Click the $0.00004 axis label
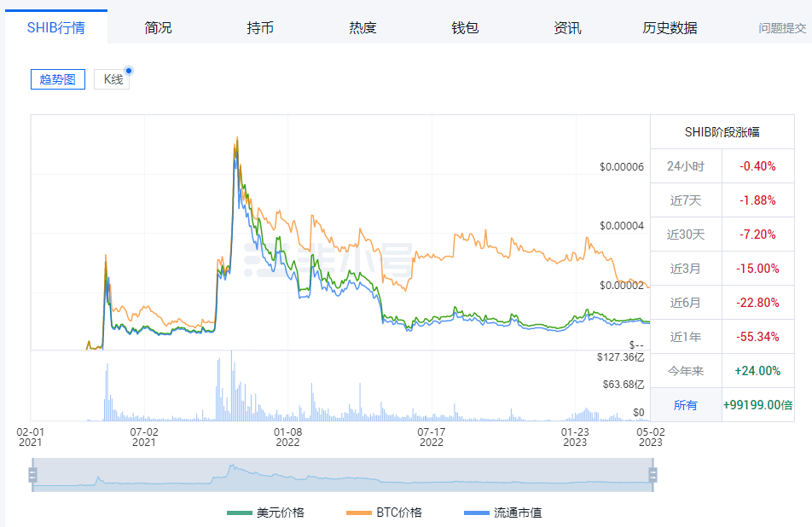This screenshot has height=527, width=812. (622, 226)
